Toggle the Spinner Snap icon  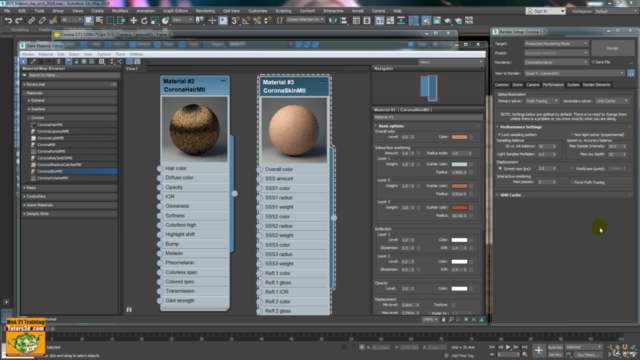(268, 20)
